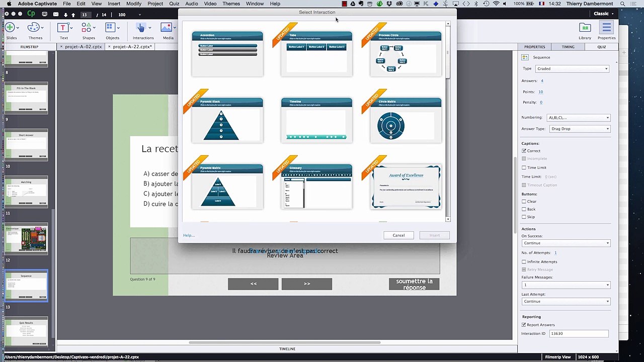Open the Insert menu

click(114, 4)
